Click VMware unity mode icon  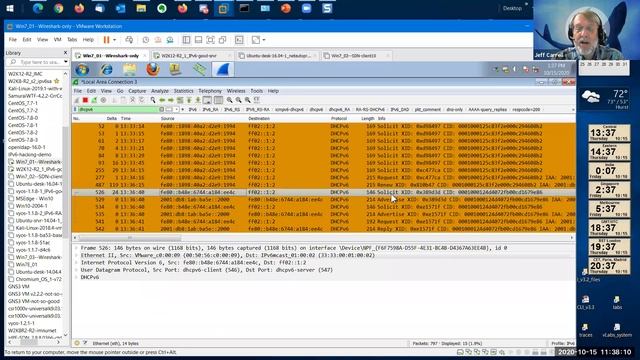(222, 40)
